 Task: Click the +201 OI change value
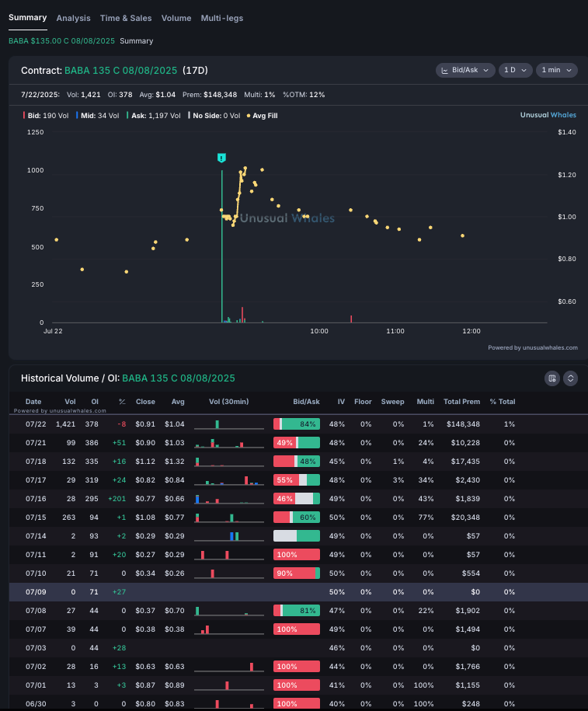tap(117, 499)
